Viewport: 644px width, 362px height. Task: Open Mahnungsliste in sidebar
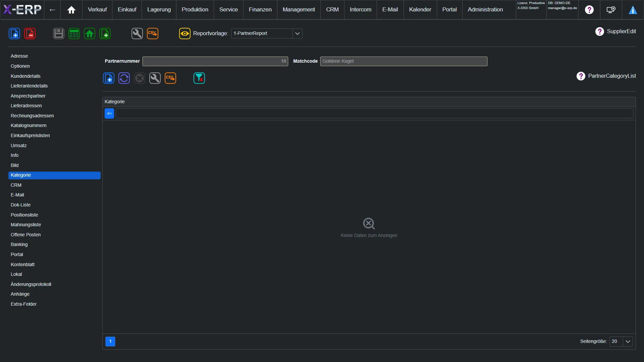pyautogui.click(x=54, y=225)
